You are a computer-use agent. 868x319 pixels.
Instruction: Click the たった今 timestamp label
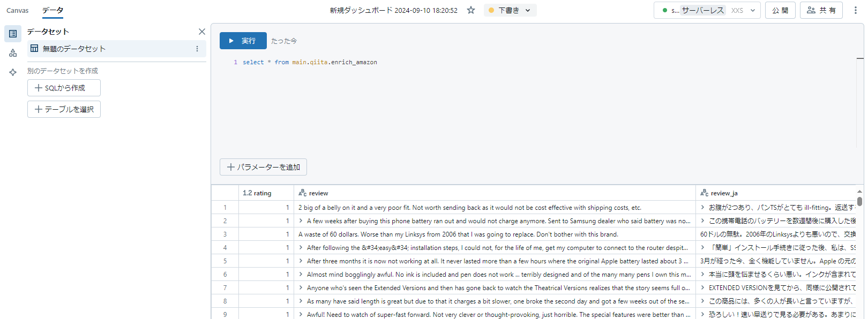284,41
